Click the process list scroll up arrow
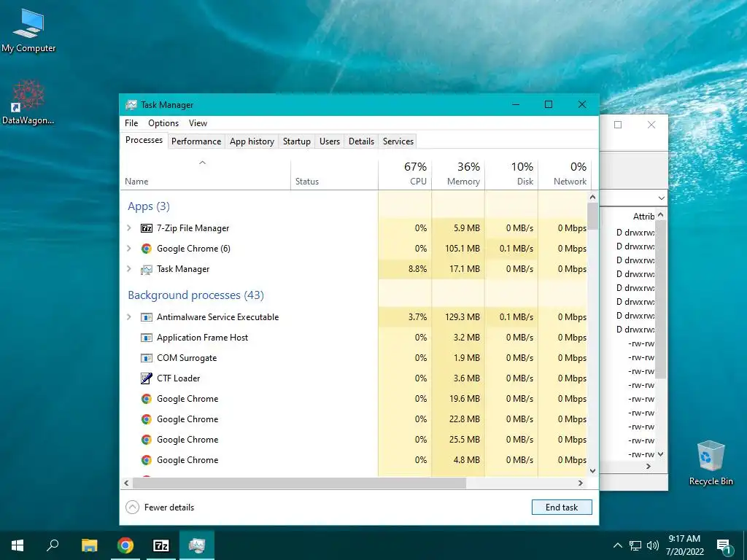 click(592, 197)
